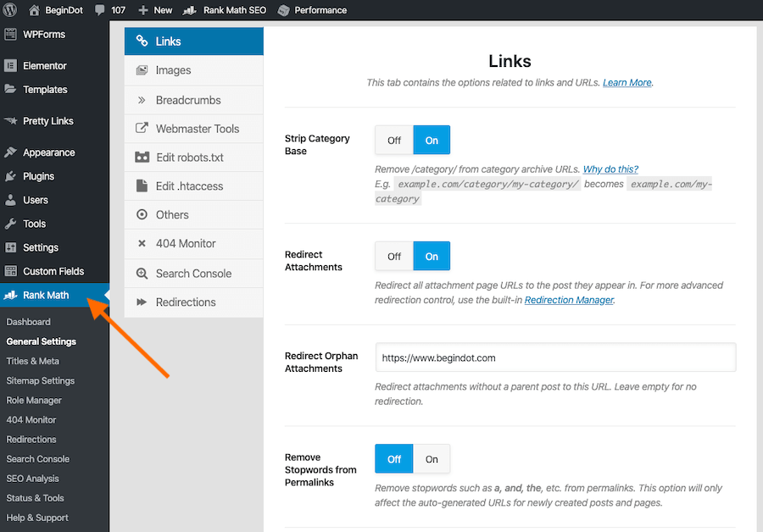Click the Pretty Links star icon
The width and height of the screenshot is (763, 532).
[x=10, y=120]
